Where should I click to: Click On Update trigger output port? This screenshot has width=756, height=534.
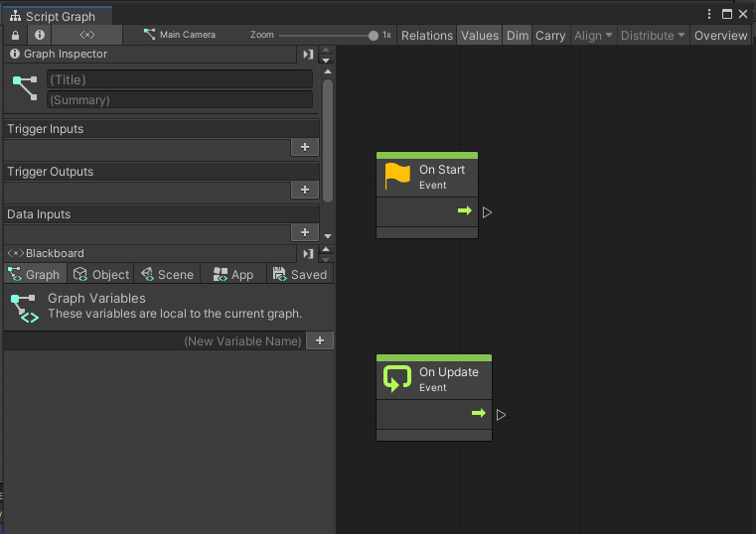[x=501, y=415]
